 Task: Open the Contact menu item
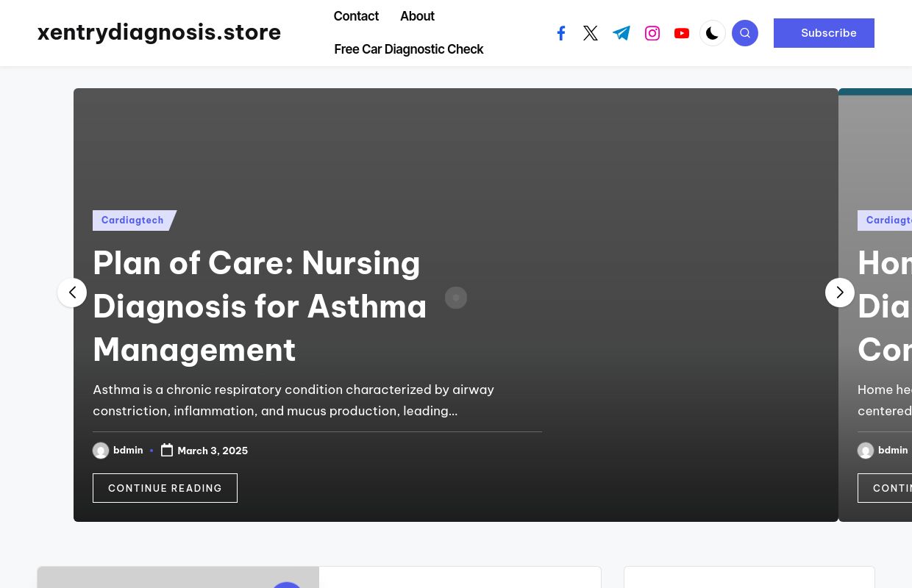(x=356, y=16)
